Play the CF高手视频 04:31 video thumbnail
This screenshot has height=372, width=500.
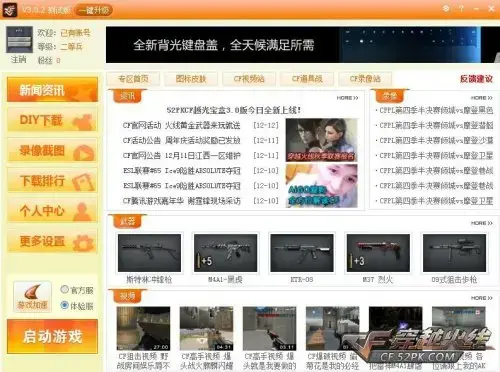tap(206, 328)
